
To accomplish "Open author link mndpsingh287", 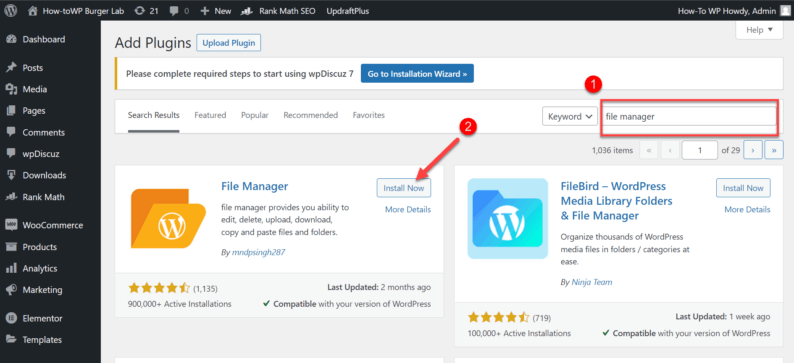I will (x=258, y=252).
